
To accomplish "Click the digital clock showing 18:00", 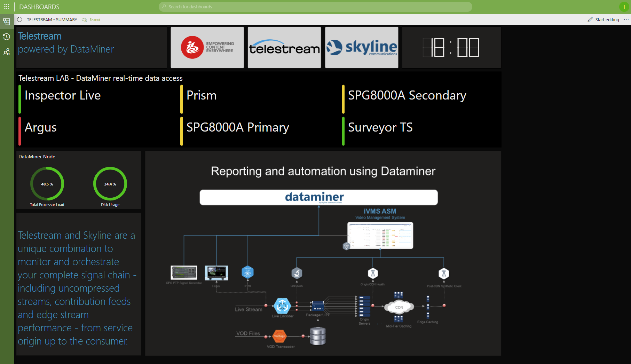I will point(451,47).
